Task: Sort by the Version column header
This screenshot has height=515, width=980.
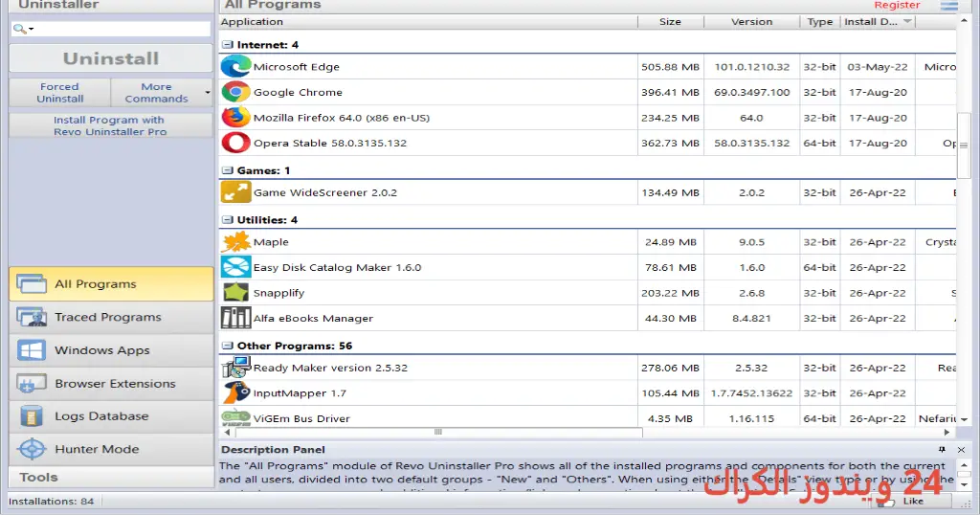Action: (x=752, y=21)
